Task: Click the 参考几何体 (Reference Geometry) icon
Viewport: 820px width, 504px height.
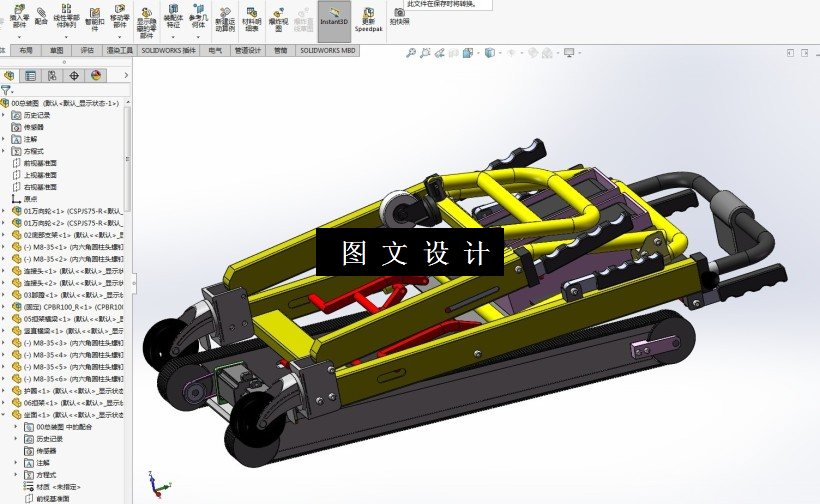Action: [x=198, y=8]
